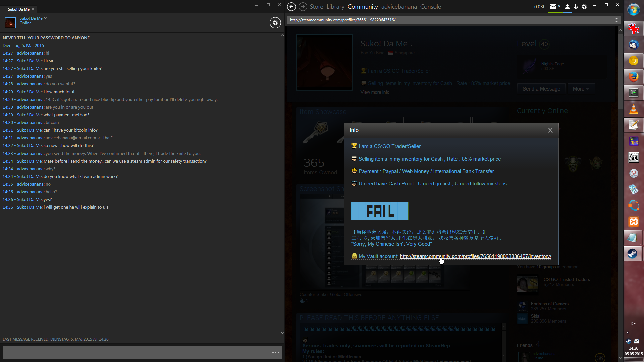Open Firefox from the taskbar
The image size is (644, 362).
click(x=633, y=77)
